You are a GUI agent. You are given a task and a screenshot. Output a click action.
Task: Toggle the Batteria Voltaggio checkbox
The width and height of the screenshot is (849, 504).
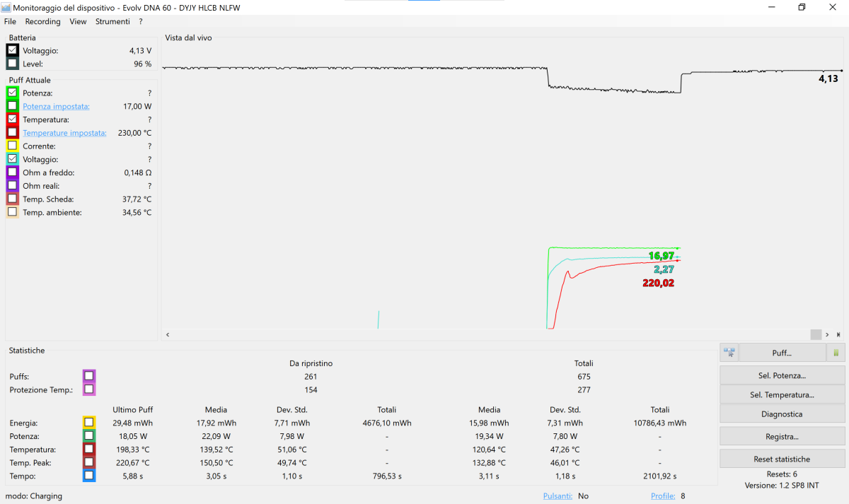click(x=12, y=50)
